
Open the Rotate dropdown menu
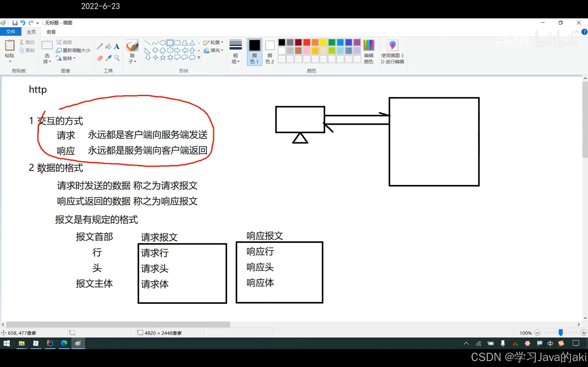66,58
